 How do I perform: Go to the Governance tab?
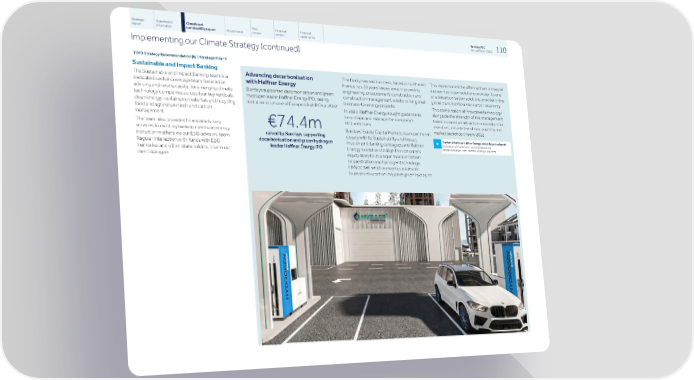tap(236, 31)
